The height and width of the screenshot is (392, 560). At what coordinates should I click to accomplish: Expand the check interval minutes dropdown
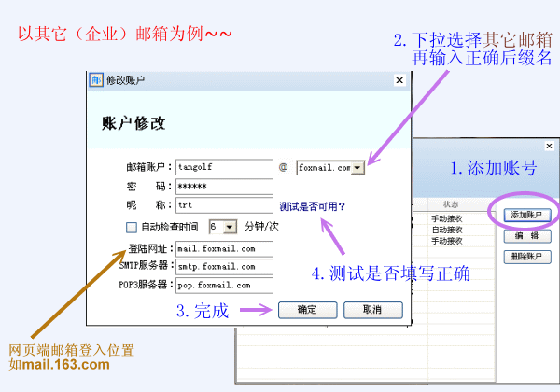(x=230, y=227)
